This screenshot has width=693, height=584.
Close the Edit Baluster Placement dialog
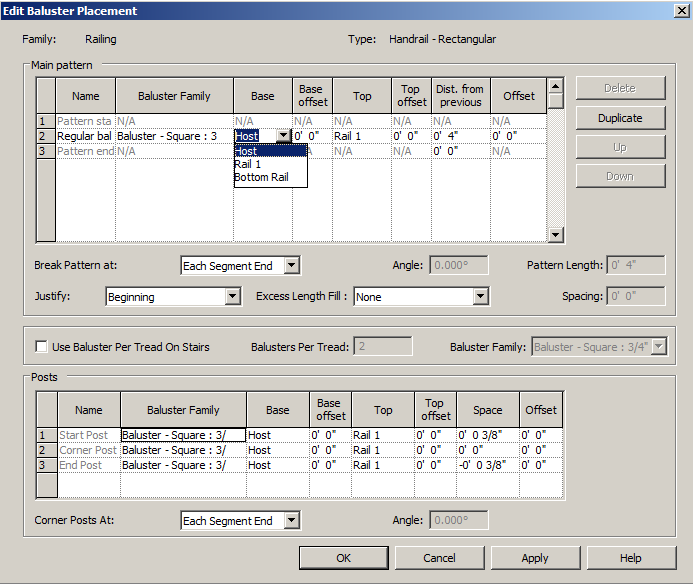(x=681, y=10)
